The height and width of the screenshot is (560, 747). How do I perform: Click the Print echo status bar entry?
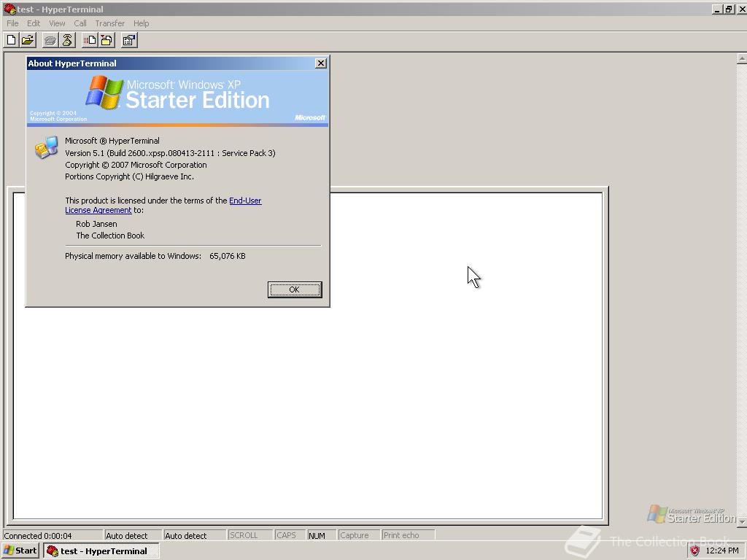pos(408,535)
